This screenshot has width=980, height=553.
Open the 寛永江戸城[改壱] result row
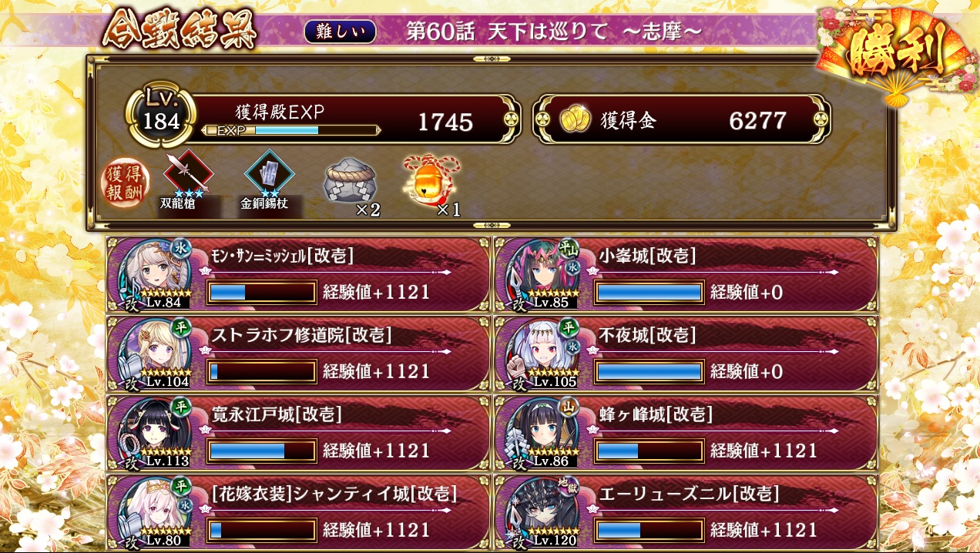(x=298, y=433)
